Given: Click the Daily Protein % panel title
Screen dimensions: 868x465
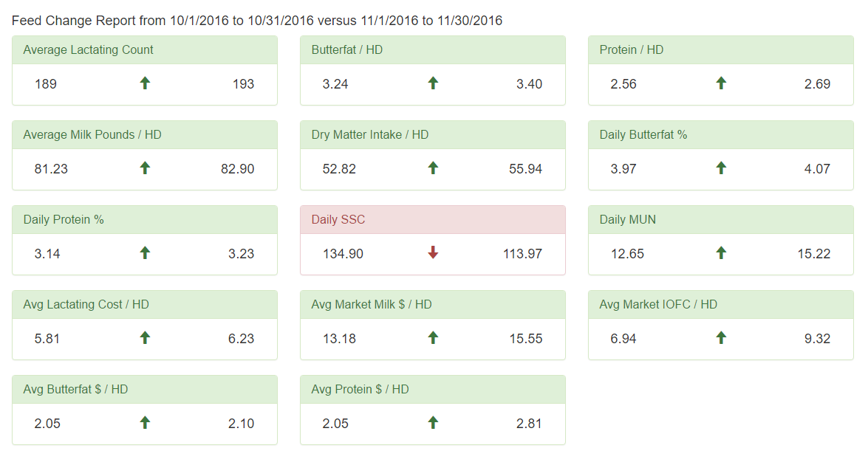Looking at the screenshot, I should click(64, 219).
